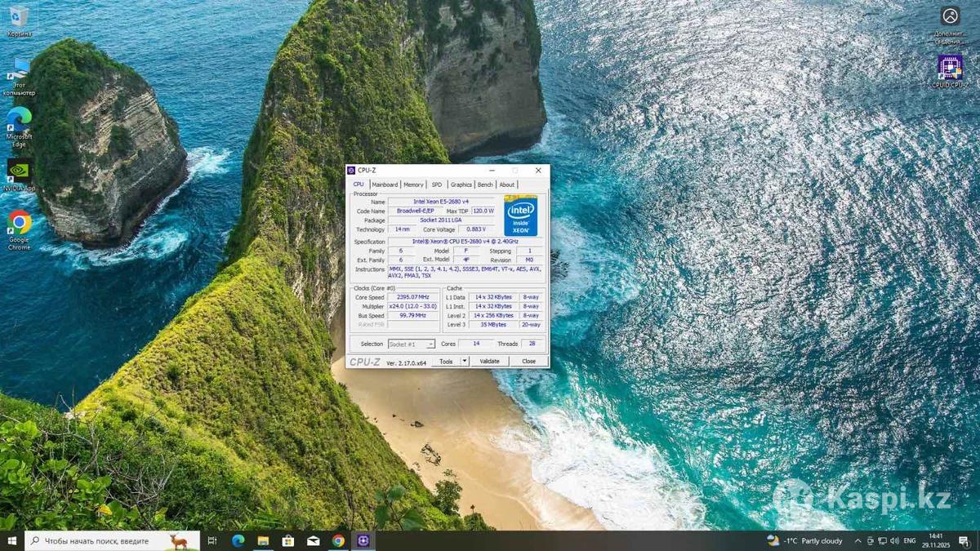Open the Memory tab

413,184
